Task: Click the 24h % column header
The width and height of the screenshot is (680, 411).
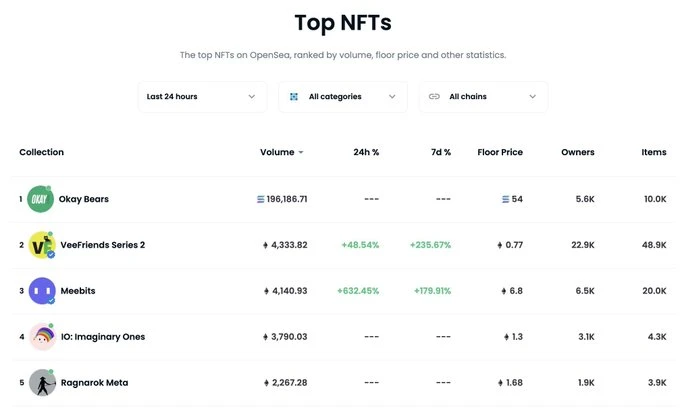Action: click(366, 152)
